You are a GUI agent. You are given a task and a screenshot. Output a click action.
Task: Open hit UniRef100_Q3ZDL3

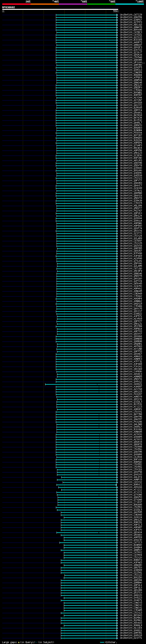click(x=131, y=402)
